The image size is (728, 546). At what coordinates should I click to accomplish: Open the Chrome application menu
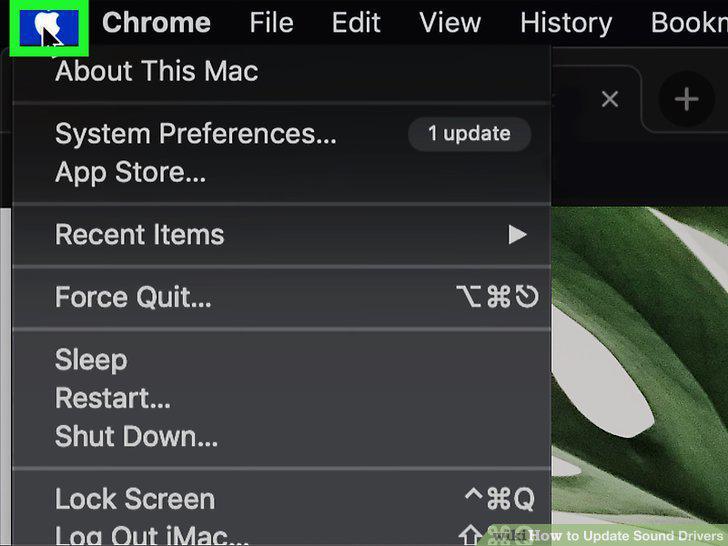tap(156, 22)
